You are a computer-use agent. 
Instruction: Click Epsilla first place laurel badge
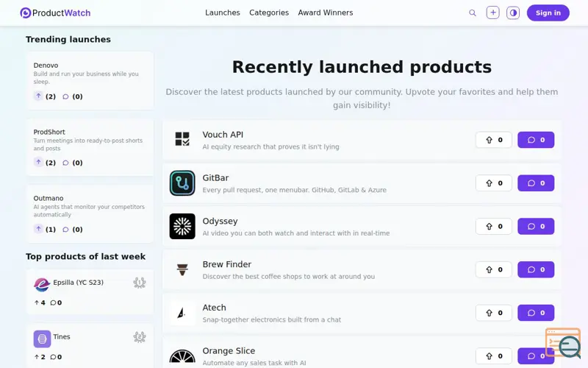140,283
